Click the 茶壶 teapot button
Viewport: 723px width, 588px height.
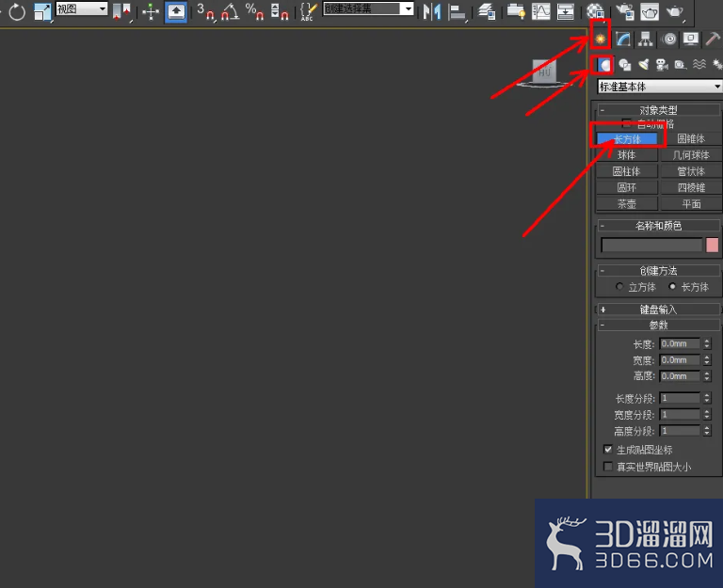pos(627,203)
